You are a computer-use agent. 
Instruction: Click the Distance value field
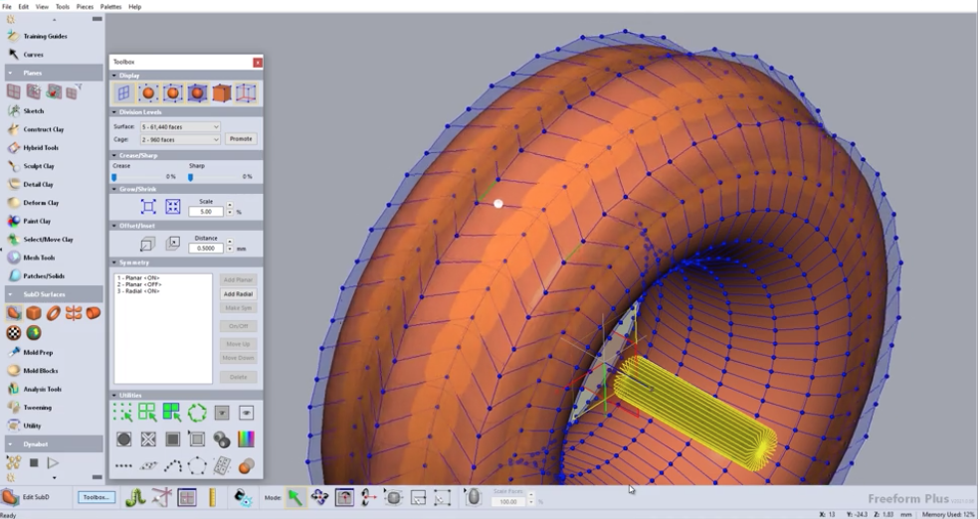206,248
